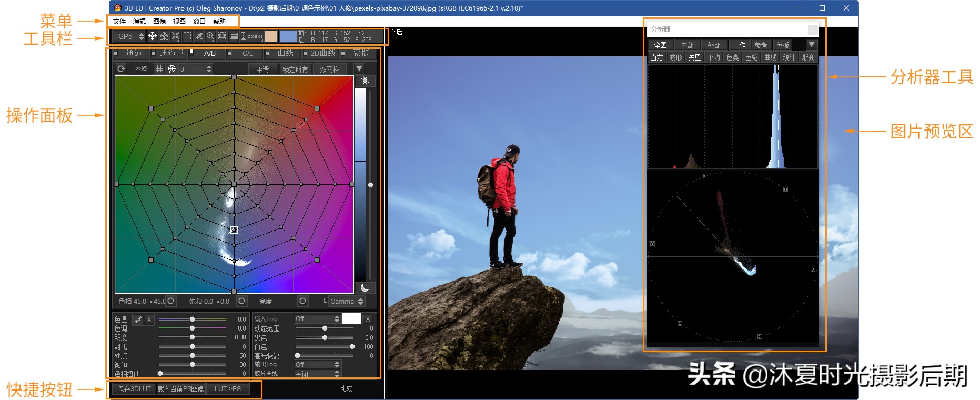Click the 白色 white level slider handle
Screen dimensions: 980x400
352,346
